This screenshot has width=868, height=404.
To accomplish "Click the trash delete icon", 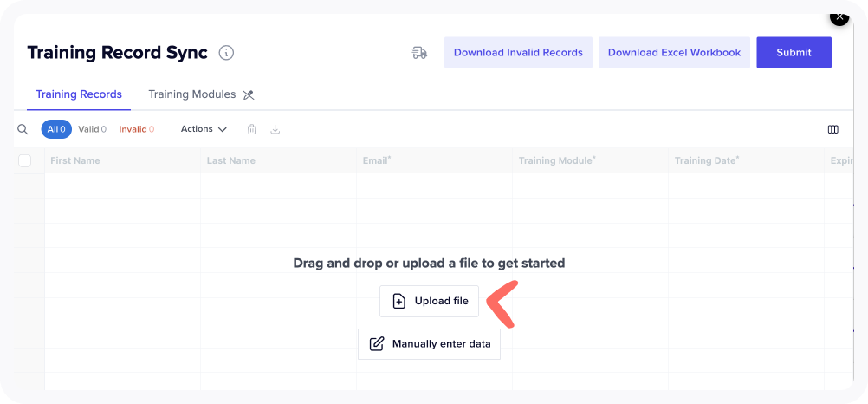I will point(252,129).
